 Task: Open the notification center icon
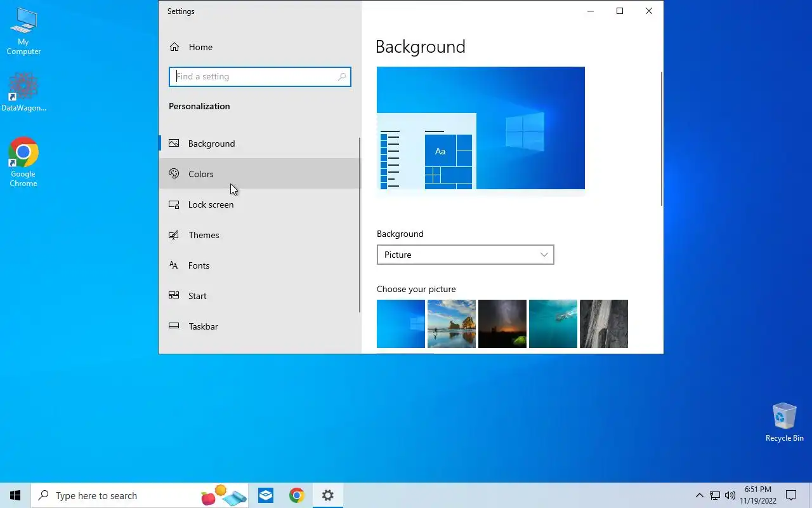791,495
